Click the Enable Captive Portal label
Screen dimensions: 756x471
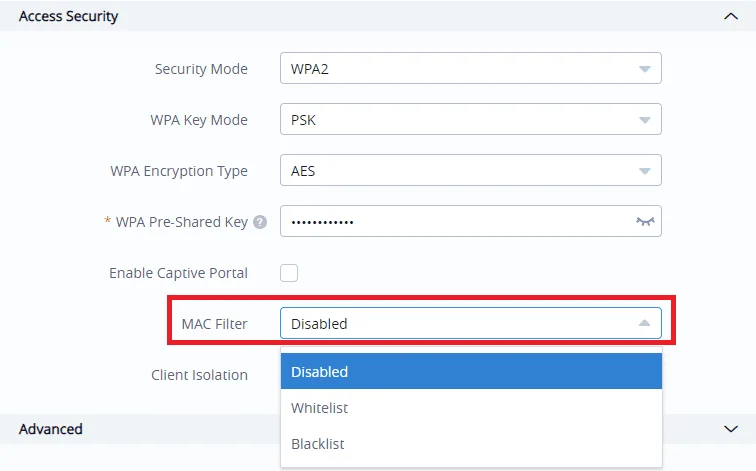tap(178, 273)
